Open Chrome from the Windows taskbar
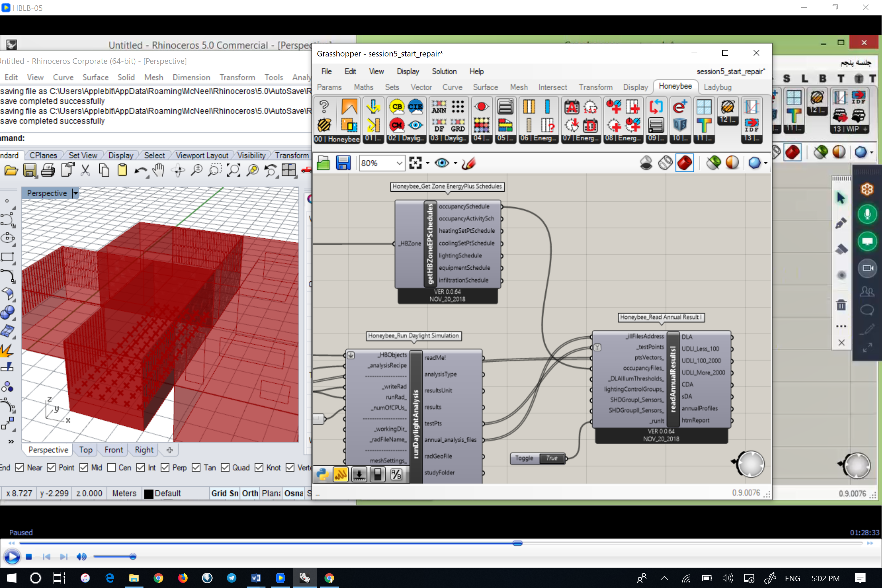The width and height of the screenshot is (882, 588). tap(158, 578)
